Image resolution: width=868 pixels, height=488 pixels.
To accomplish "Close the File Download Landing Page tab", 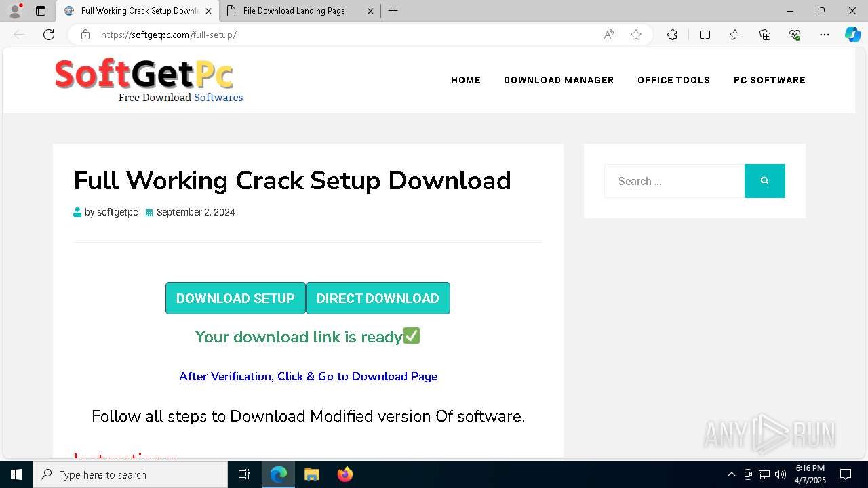I will click(370, 11).
